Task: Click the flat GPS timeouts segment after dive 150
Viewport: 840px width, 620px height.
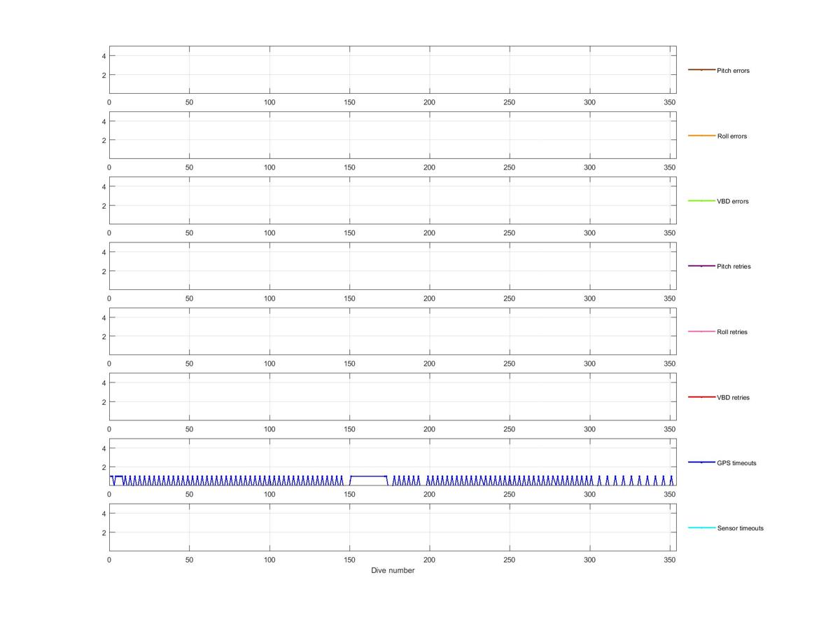Action: coord(368,476)
